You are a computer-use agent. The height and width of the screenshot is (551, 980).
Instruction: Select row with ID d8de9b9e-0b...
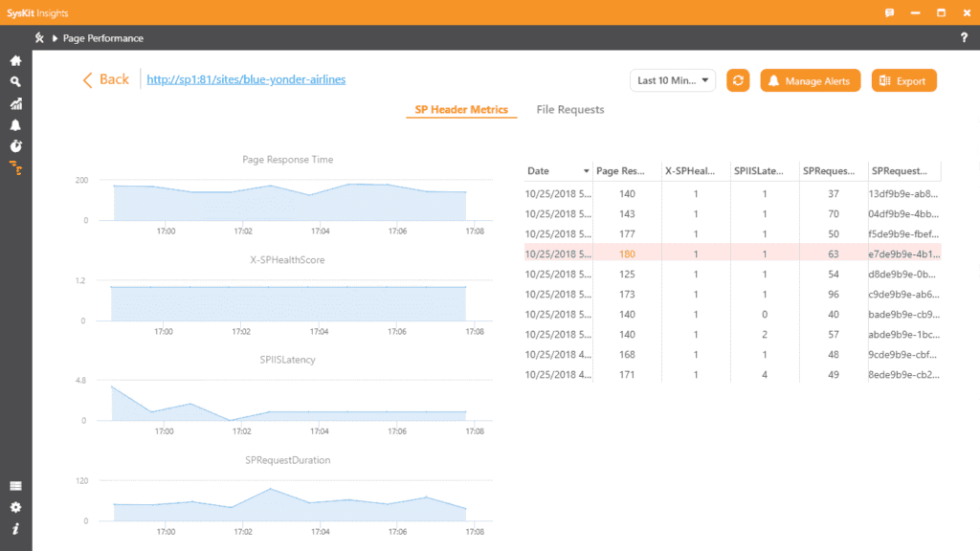pos(732,274)
